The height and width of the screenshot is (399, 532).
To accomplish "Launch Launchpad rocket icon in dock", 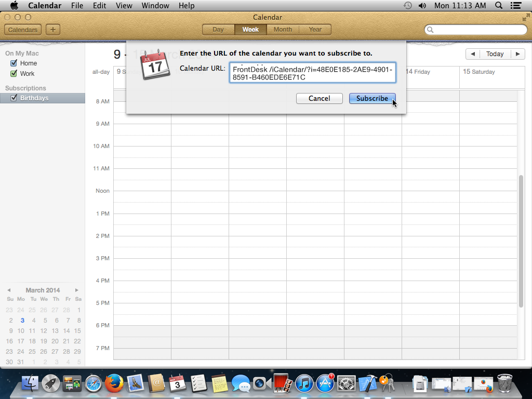I will [51, 383].
